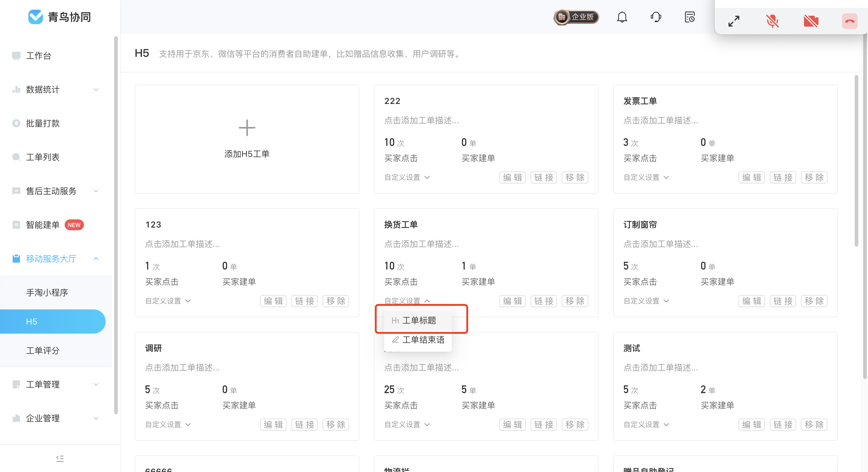
Task: Expand the 企业管理 menu
Action: tap(56, 419)
